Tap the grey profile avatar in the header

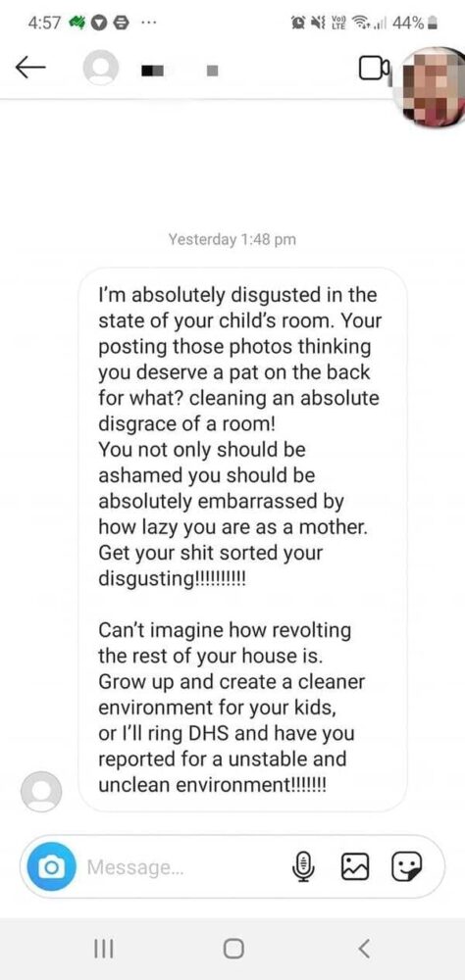point(99,70)
